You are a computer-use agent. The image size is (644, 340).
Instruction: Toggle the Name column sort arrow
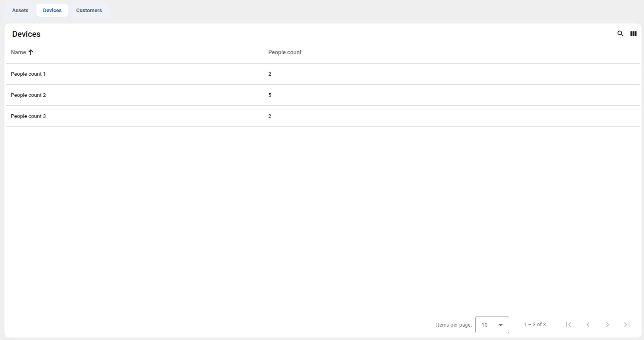pos(31,52)
